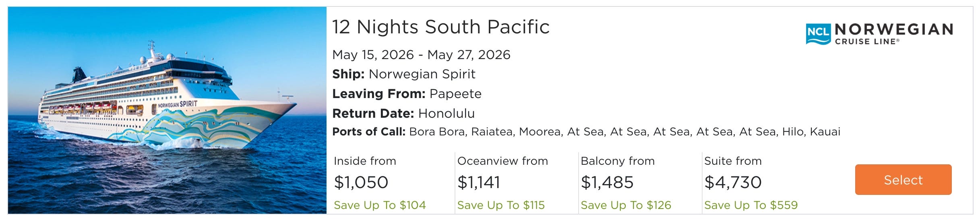Click the May 15 – May 27, 2026 dates
This screenshot has width=980, height=221.
point(421,55)
